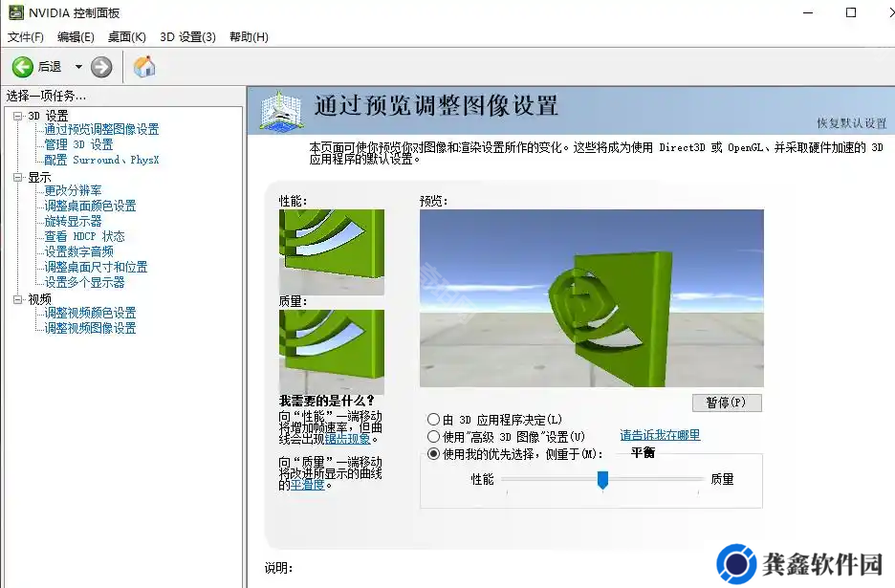Click the 显示 tree label
Viewport: 895px width, 588px height.
pos(39,178)
